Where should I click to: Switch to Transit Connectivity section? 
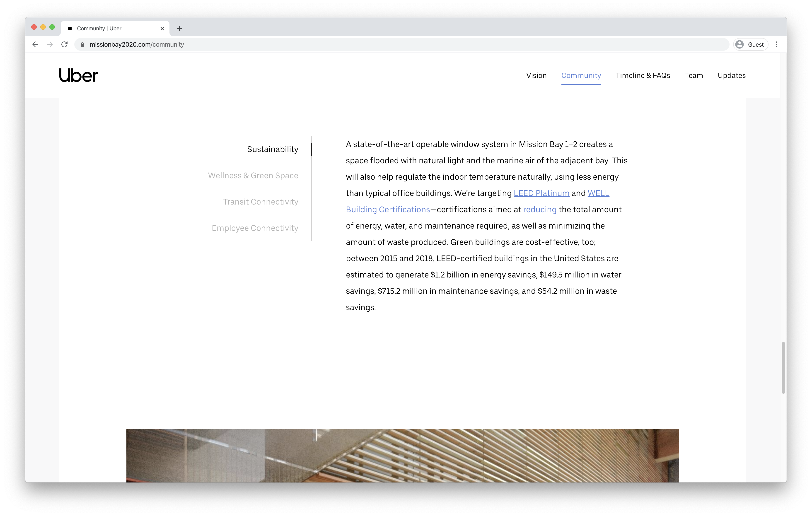point(260,202)
